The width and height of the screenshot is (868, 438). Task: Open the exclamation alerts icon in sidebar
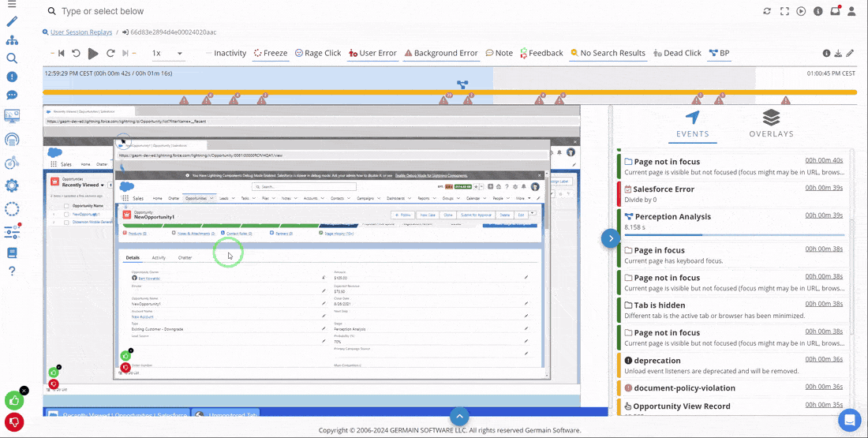(12, 77)
